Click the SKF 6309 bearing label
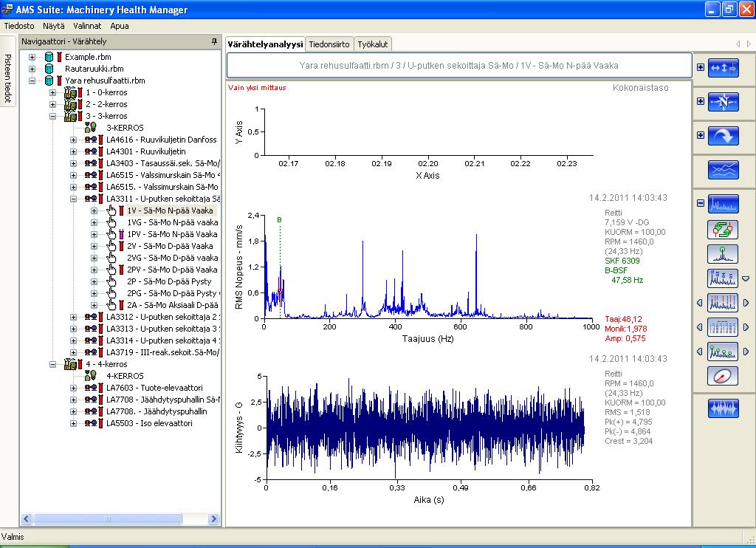 coord(622,261)
